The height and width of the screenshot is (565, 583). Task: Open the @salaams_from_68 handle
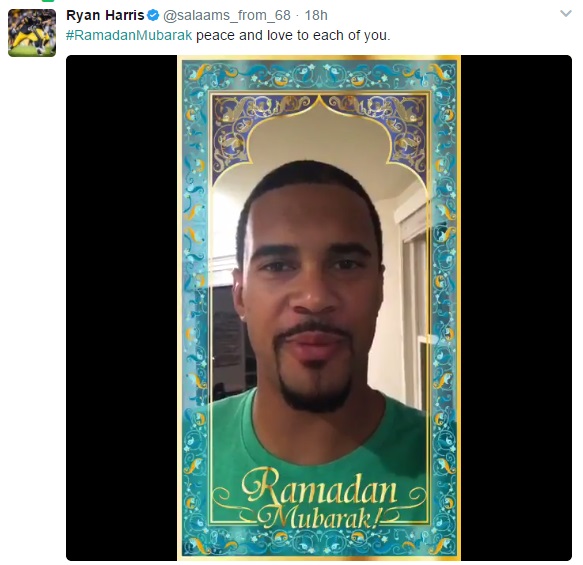click(227, 16)
